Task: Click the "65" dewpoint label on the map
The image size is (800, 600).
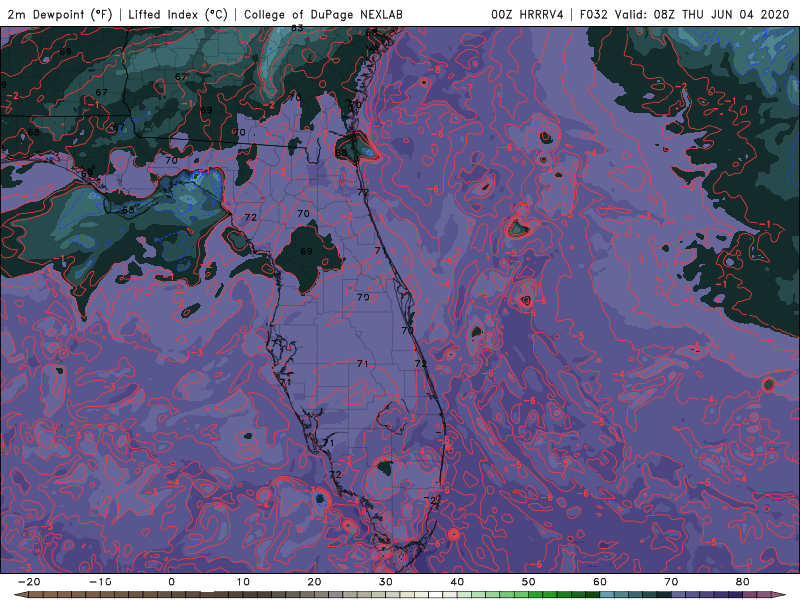Action: tap(128, 210)
